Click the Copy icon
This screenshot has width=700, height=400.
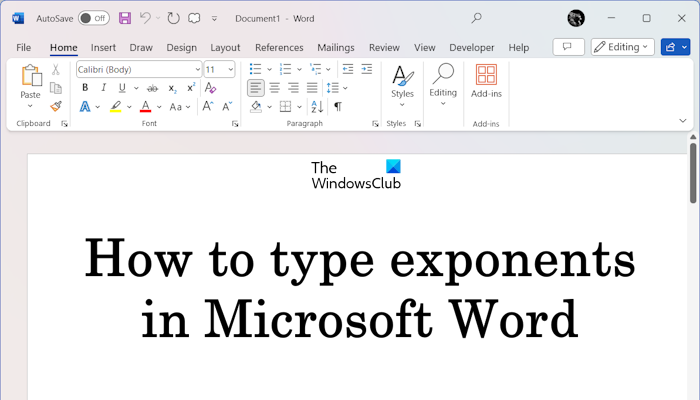coord(56,88)
